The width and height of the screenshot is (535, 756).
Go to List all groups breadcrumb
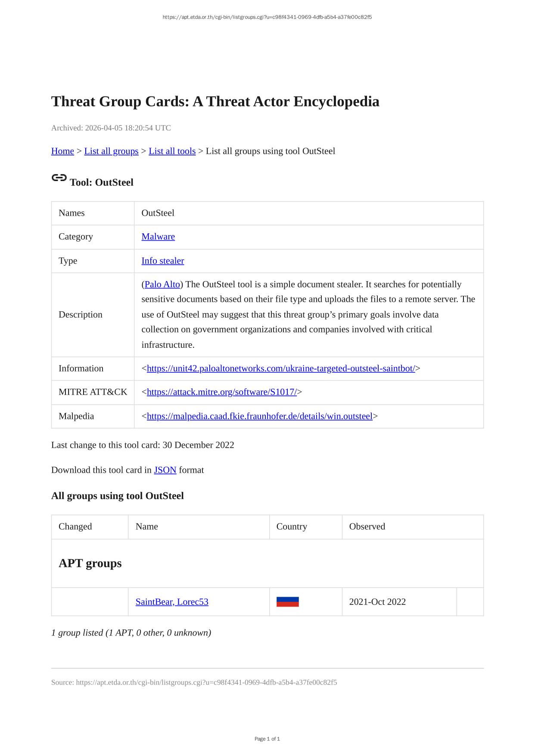coord(111,151)
